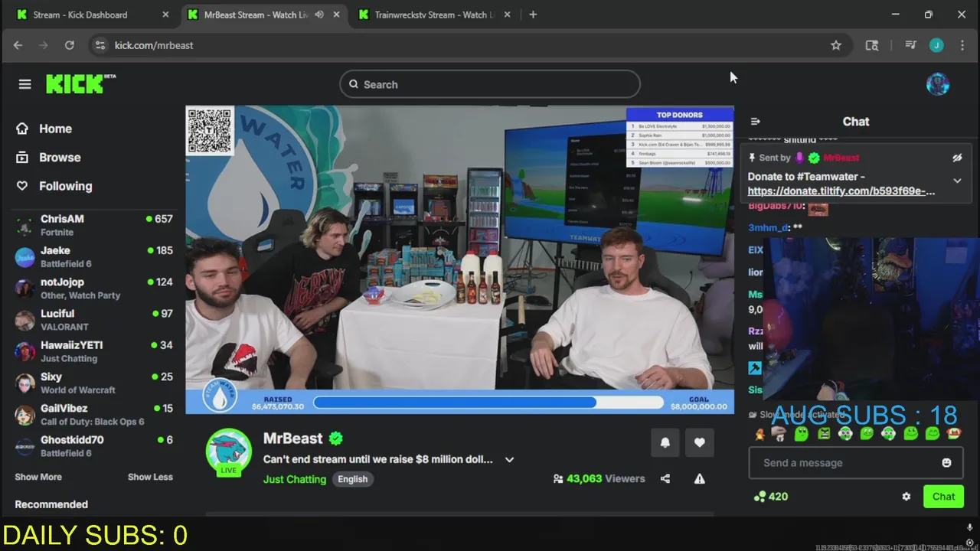Open browser media controls icon

point(910,45)
